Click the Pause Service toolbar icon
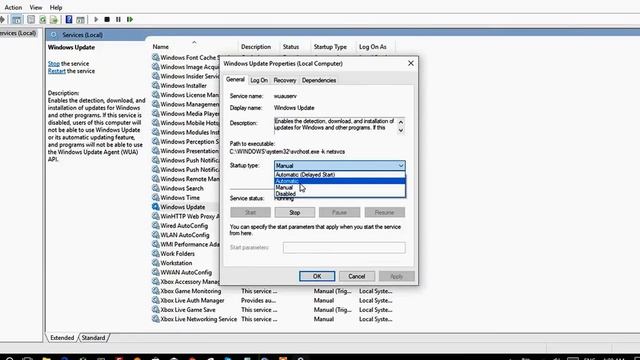Viewport: 640px width, 360px height. point(118,19)
